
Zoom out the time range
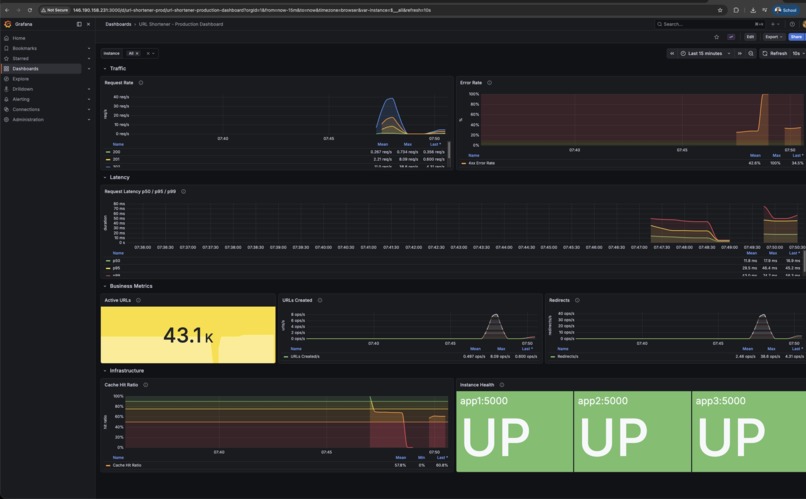point(751,53)
